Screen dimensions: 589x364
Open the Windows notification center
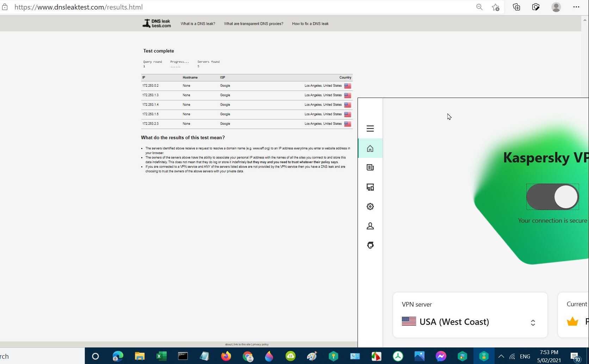[575, 357]
